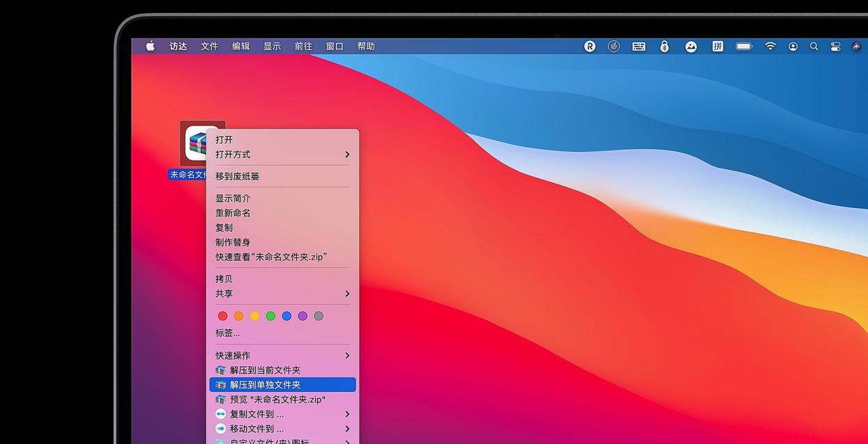Select 重新命名 to rename the file

(283, 213)
